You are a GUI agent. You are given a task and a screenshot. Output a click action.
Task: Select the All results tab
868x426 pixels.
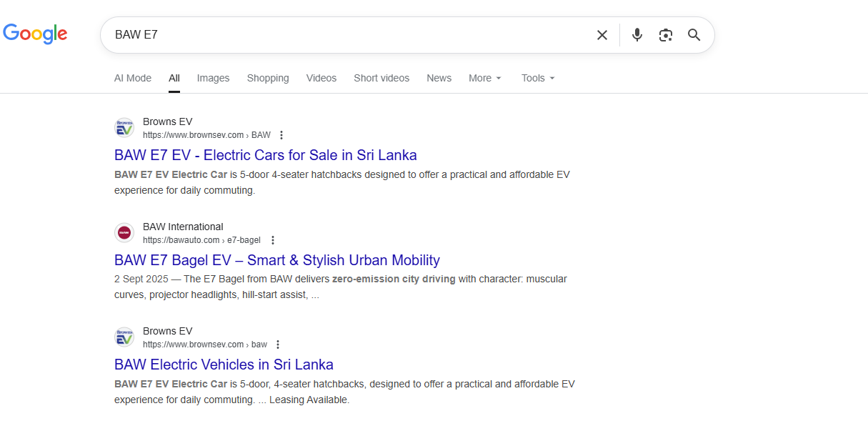(174, 78)
